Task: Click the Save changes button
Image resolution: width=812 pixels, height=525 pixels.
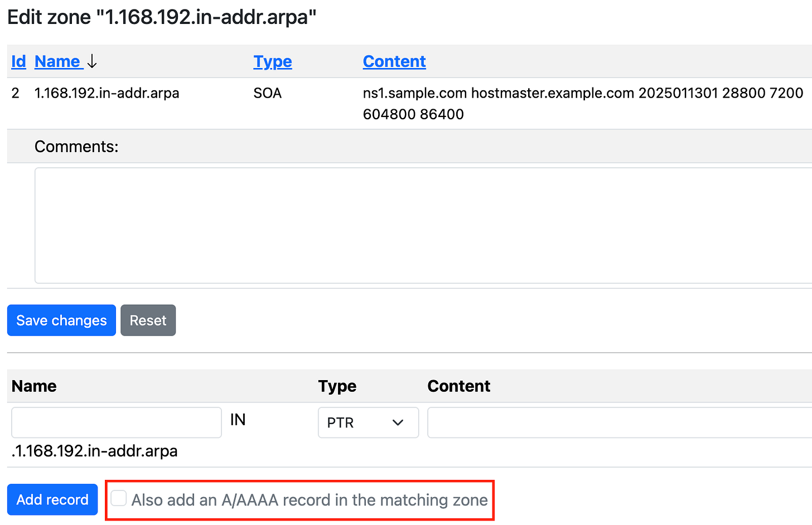Action: (x=61, y=320)
